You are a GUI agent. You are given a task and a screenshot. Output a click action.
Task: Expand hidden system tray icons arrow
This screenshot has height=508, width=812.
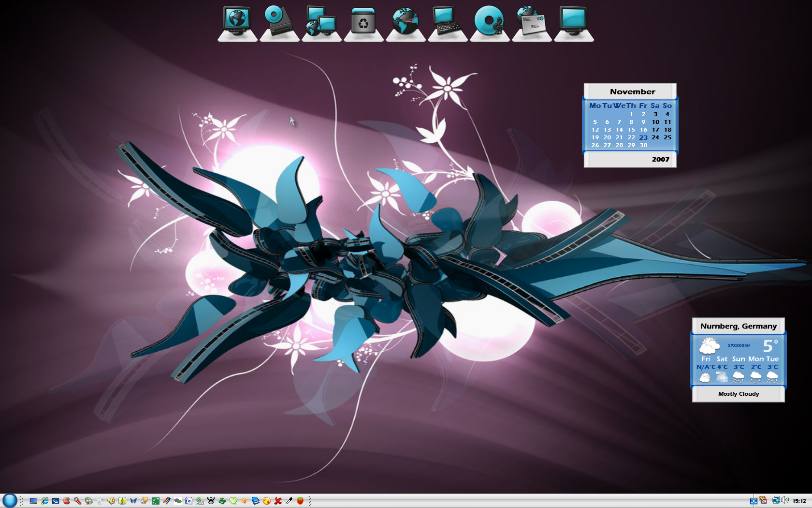click(754, 501)
